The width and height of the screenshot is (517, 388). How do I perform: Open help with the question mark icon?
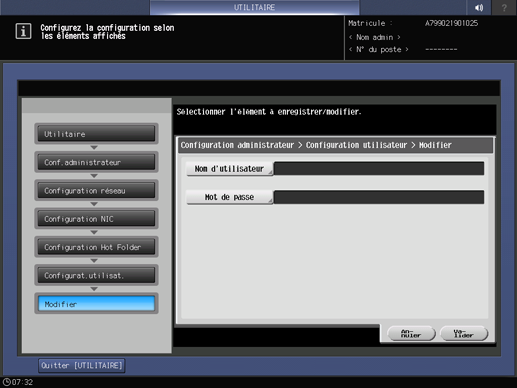pos(504,7)
